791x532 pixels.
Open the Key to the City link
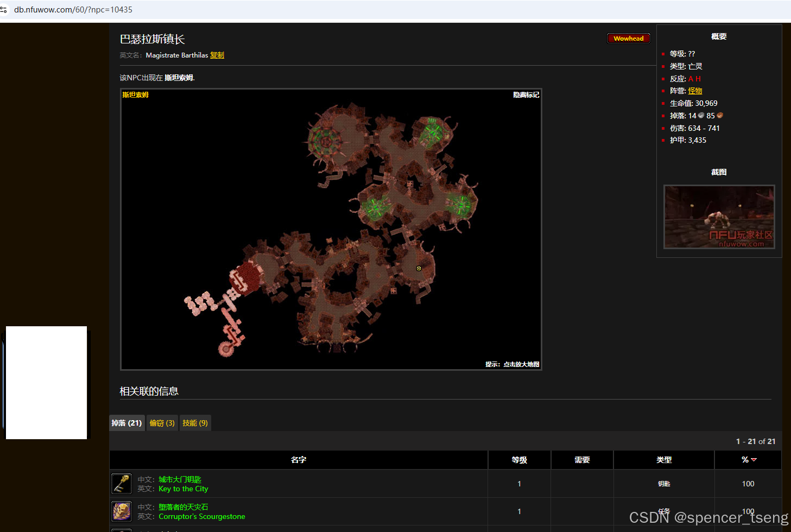(x=183, y=489)
